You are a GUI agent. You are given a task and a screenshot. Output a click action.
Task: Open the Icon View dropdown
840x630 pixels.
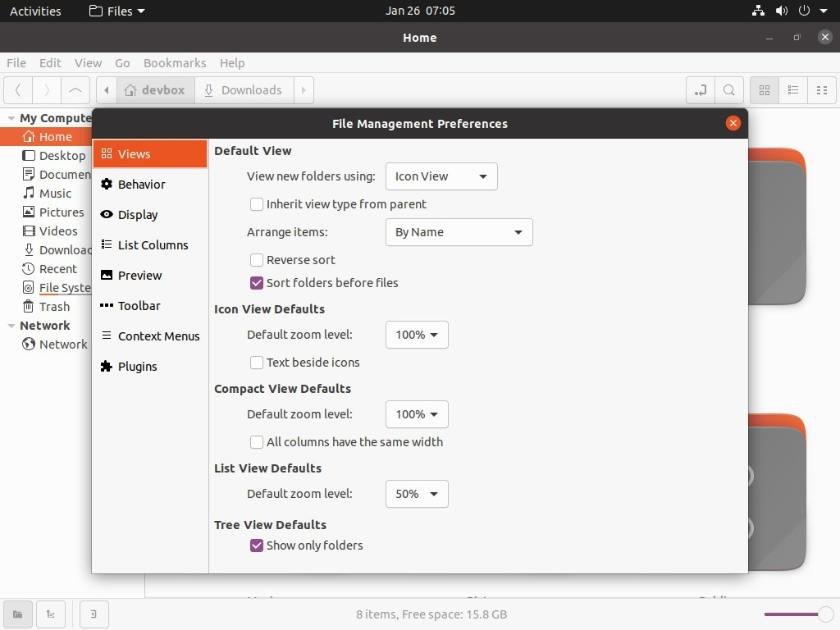click(441, 176)
